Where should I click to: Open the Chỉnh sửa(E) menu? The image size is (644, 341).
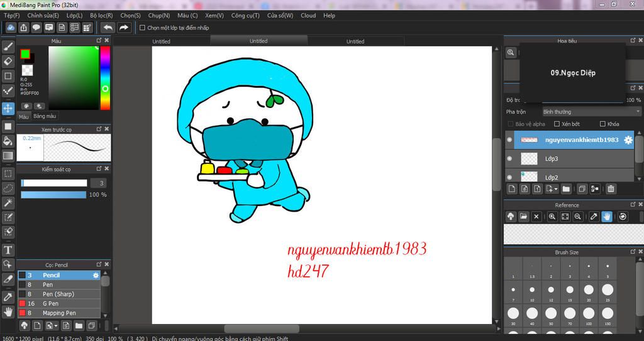[43, 15]
